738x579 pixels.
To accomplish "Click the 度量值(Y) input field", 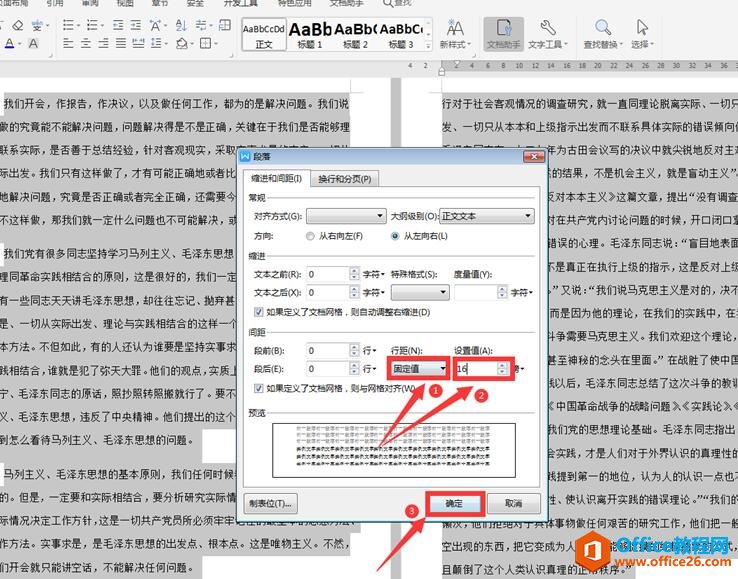I will [475, 292].
